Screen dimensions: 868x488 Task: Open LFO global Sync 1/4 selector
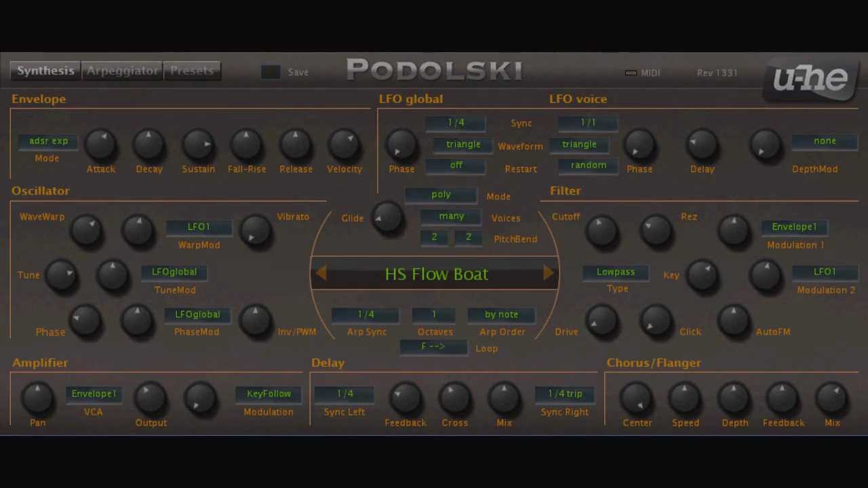456,123
